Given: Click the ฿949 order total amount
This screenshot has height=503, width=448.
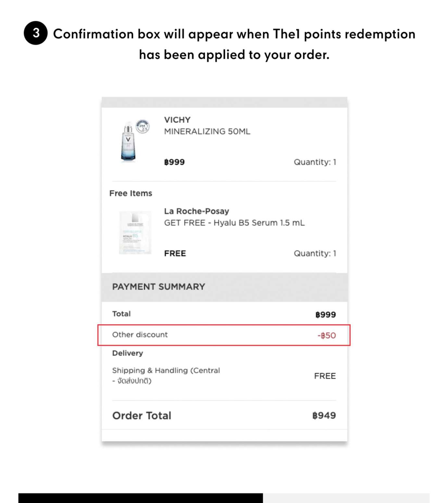Looking at the screenshot, I should tap(324, 415).
